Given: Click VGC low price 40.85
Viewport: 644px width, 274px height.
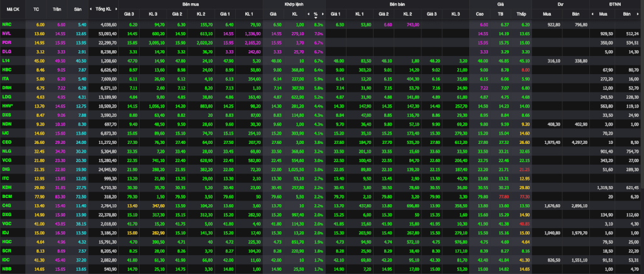Looking at the screenshot, I should (x=524, y=223).
